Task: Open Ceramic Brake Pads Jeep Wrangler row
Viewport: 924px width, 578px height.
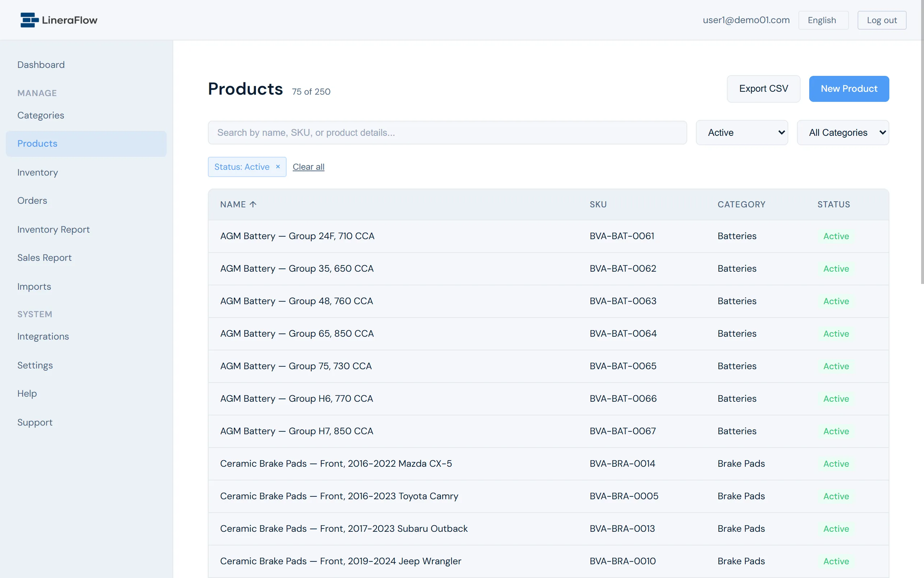Action: click(x=548, y=561)
